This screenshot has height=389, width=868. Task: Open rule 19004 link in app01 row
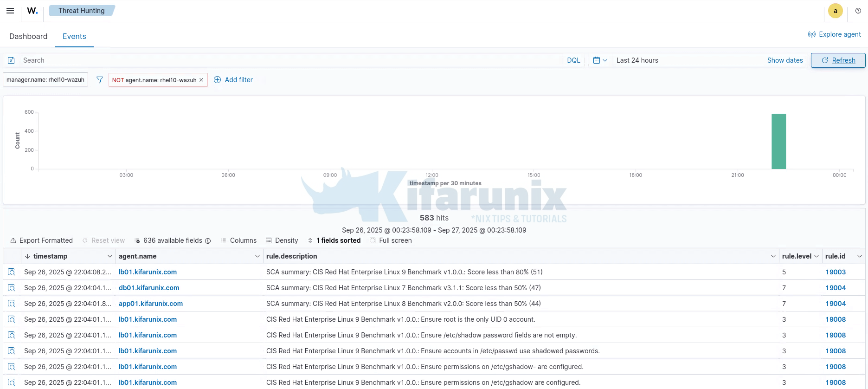click(x=836, y=304)
